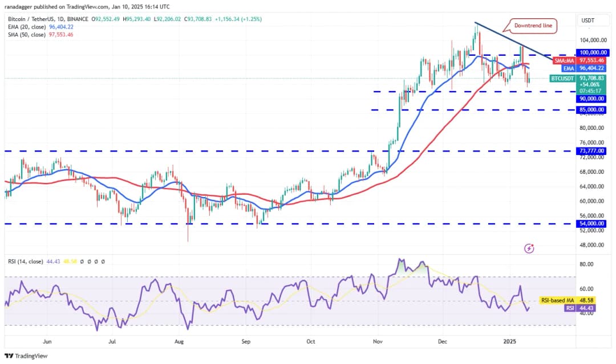The width and height of the screenshot is (616, 364).
Task: Click the Nov label on time axis
Action: tap(378, 342)
